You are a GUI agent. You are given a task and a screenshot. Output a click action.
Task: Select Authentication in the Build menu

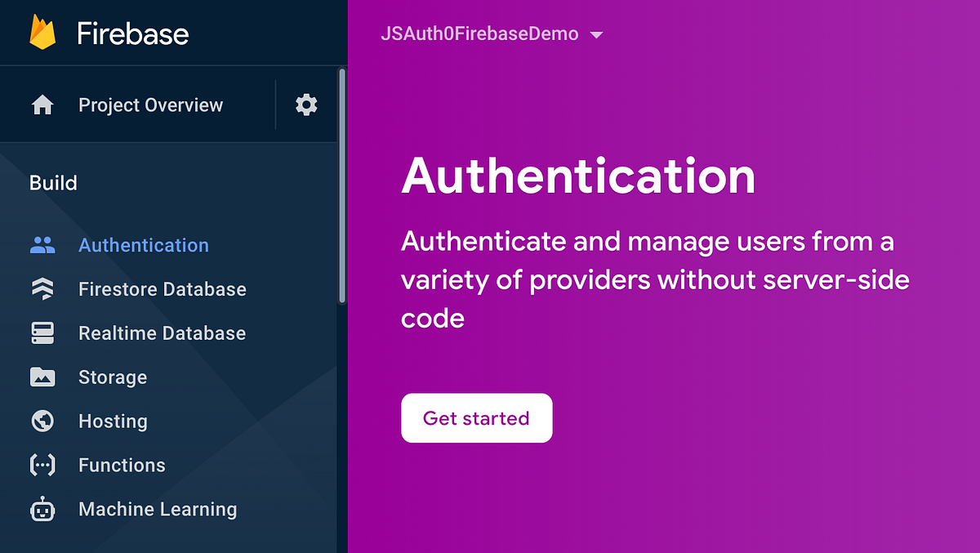point(143,244)
